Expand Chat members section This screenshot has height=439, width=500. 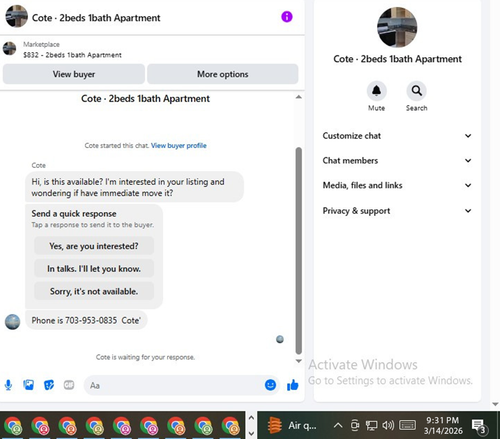[x=397, y=160]
